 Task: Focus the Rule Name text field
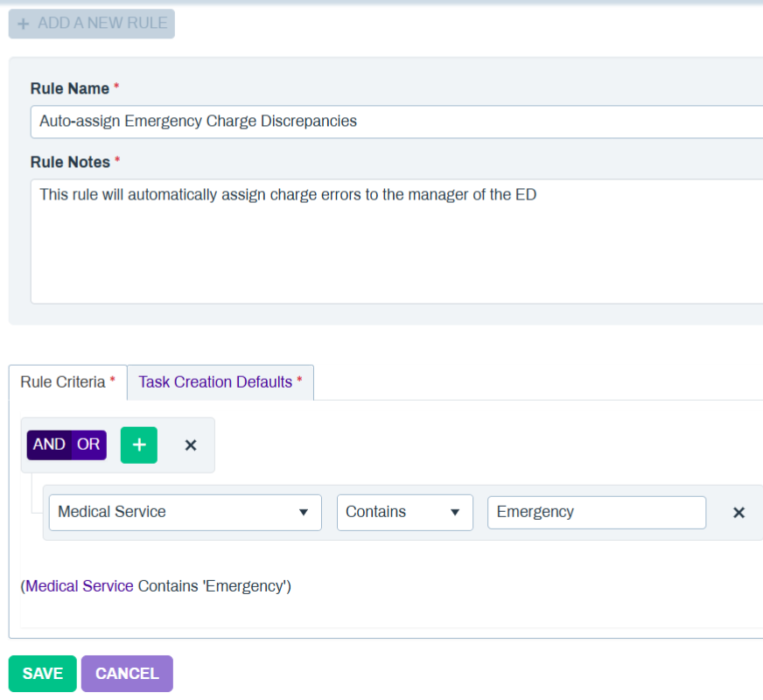coord(394,122)
